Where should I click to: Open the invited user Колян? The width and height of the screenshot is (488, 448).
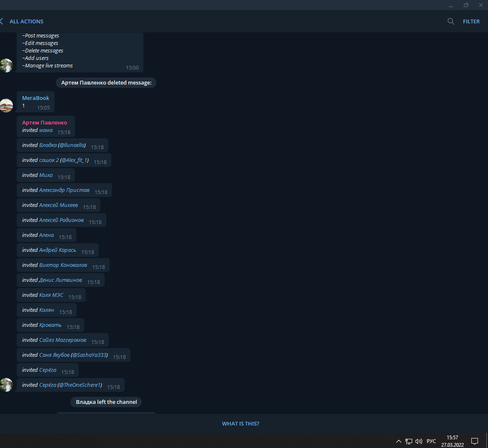click(47, 310)
